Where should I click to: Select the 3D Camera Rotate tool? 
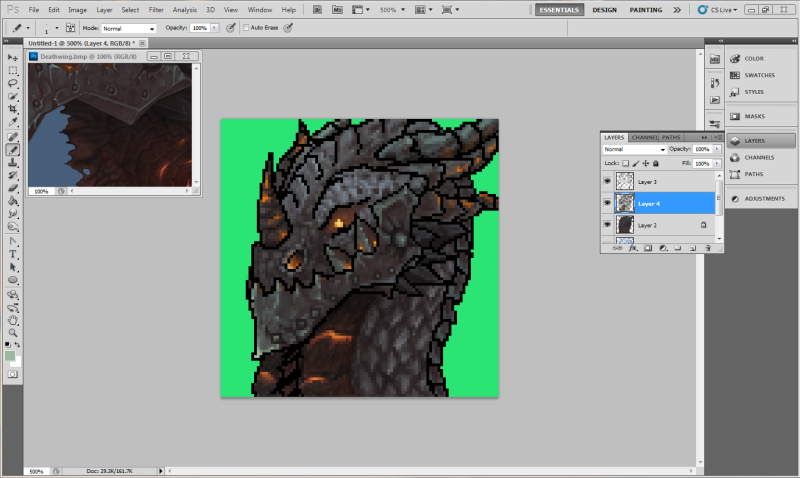[x=13, y=308]
